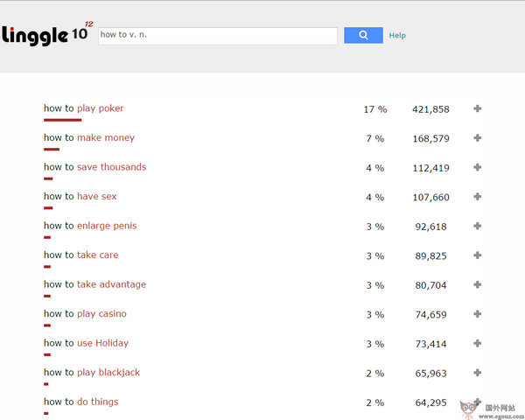Expand the 'how to save thousands' row
Image resolution: width=525 pixels, height=420 pixels.
click(x=477, y=167)
